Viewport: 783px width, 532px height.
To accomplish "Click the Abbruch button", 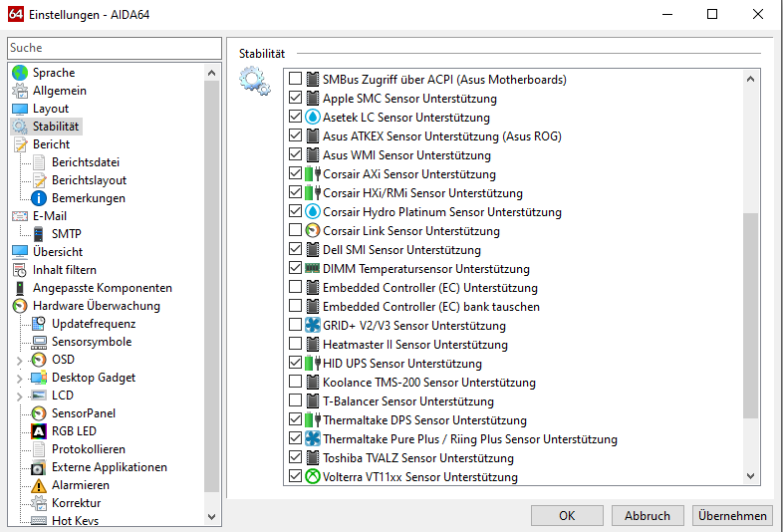I will (648, 515).
